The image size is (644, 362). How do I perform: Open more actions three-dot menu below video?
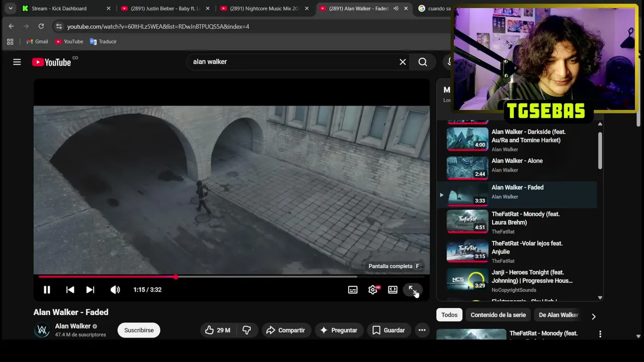422,330
